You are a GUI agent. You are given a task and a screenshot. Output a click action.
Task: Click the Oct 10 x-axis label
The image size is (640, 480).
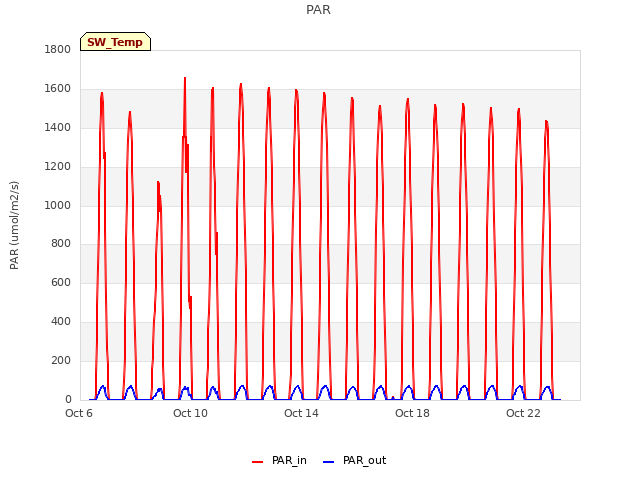click(190, 413)
